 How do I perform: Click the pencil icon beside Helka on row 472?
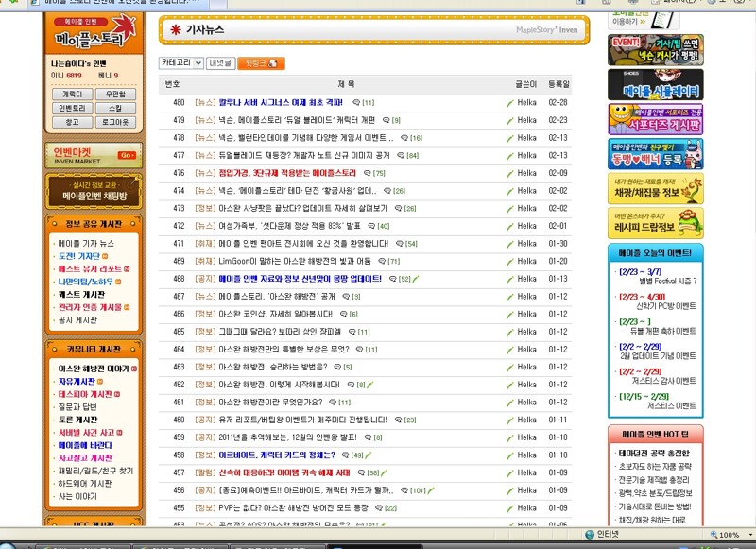(x=510, y=226)
